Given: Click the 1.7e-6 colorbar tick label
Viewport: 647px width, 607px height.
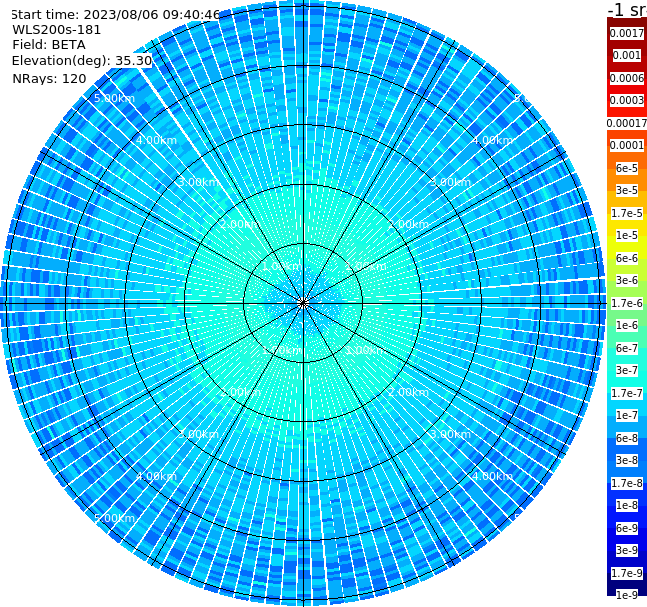Looking at the screenshot, I should (627, 303).
